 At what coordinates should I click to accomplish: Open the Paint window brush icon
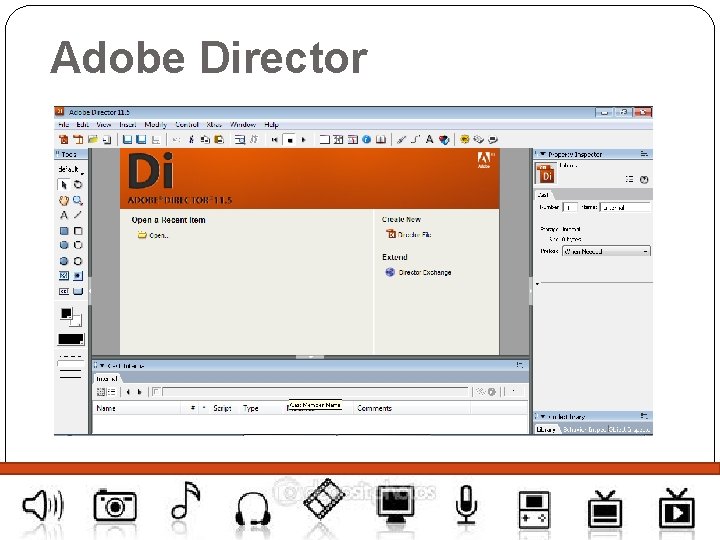[401, 140]
